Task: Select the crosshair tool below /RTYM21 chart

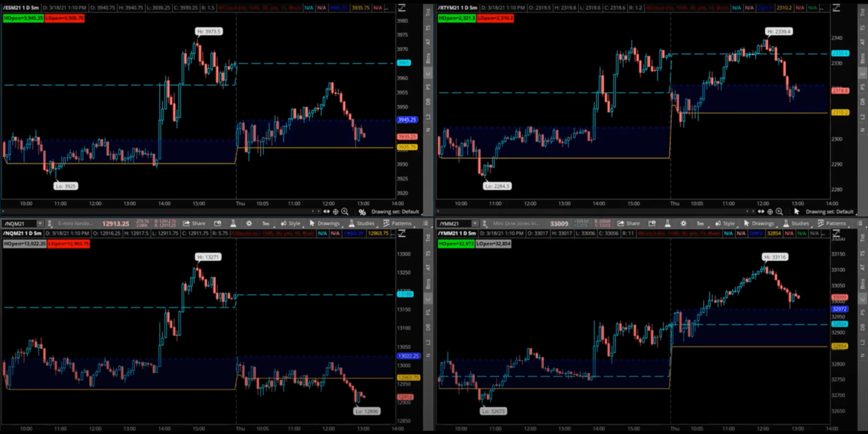Action: [770, 212]
